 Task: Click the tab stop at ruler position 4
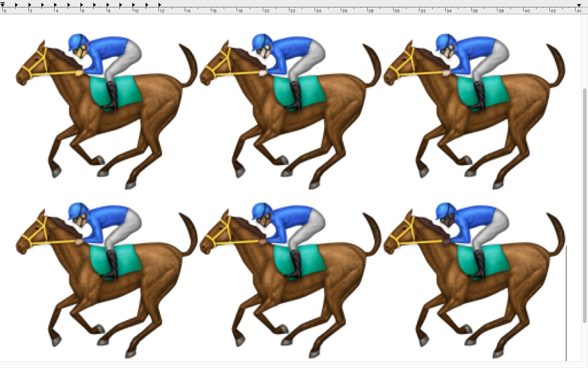point(56,5)
